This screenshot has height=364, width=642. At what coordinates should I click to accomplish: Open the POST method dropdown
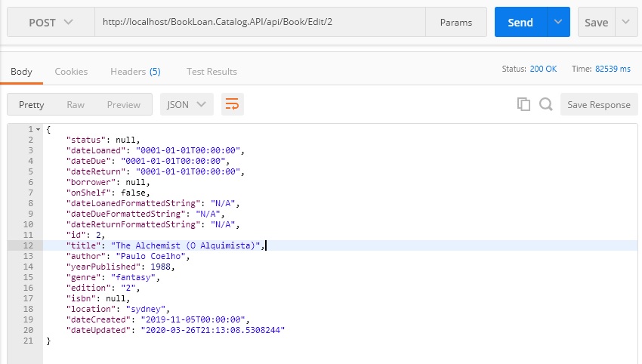click(51, 22)
